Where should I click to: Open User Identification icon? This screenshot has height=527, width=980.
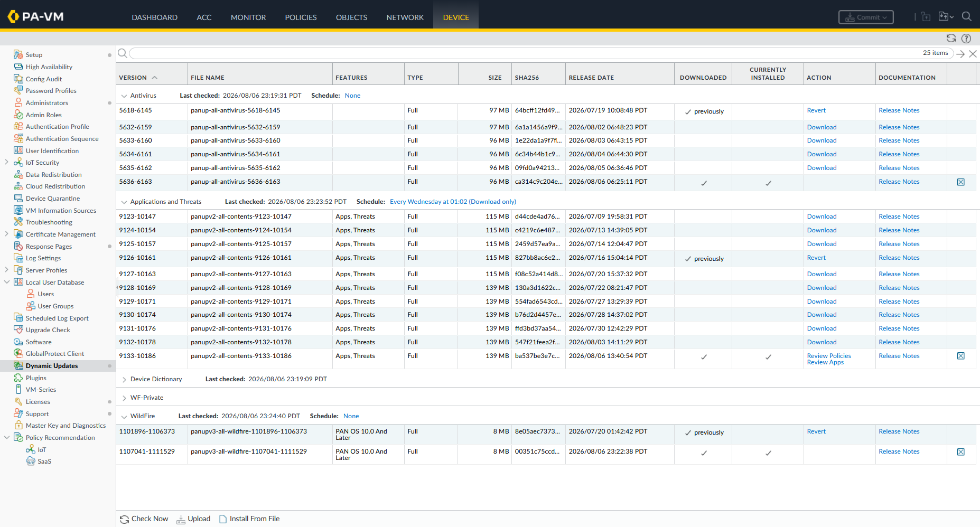pos(18,150)
